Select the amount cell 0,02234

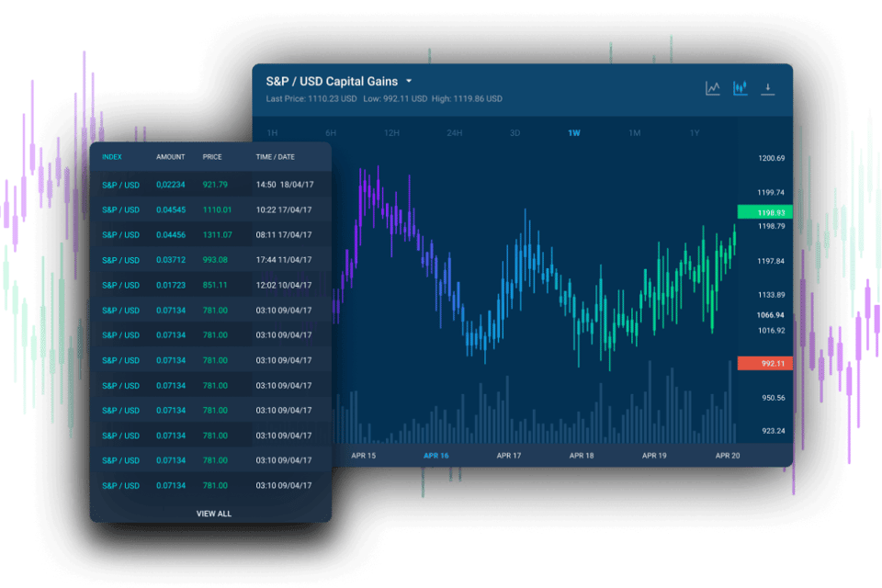(171, 185)
